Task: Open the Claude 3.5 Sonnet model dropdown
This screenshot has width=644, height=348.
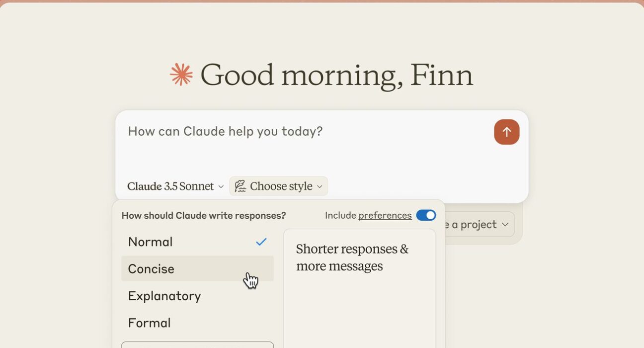Action: point(175,186)
